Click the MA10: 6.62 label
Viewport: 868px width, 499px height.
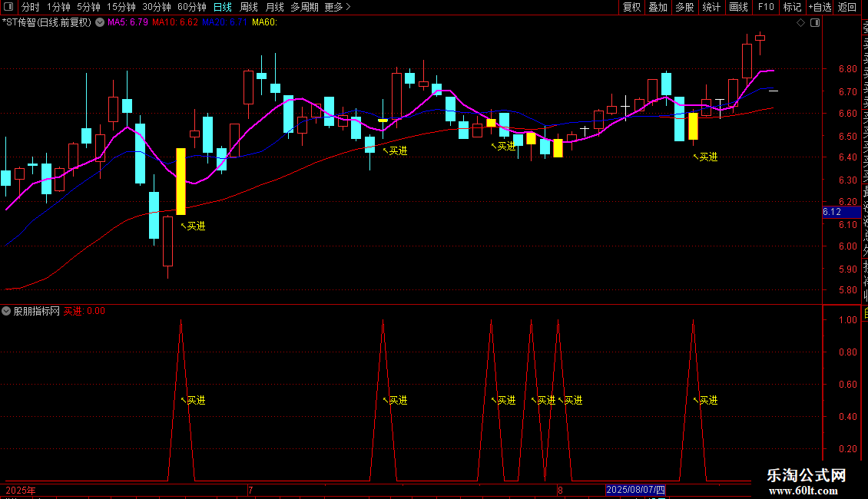175,23
